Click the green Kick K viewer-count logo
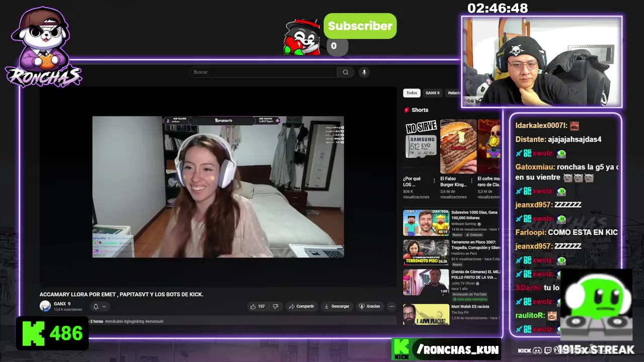The image size is (644, 362). click(x=34, y=333)
